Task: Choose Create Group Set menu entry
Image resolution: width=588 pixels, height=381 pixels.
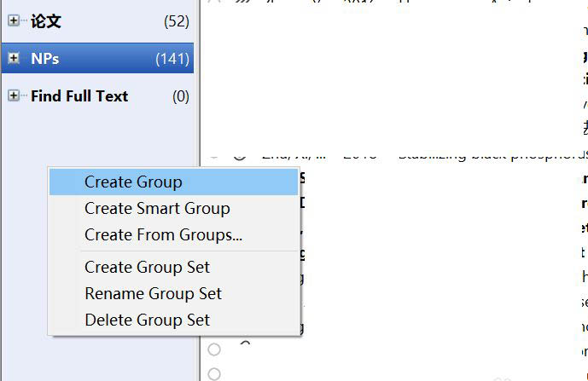Action: [x=147, y=267]
